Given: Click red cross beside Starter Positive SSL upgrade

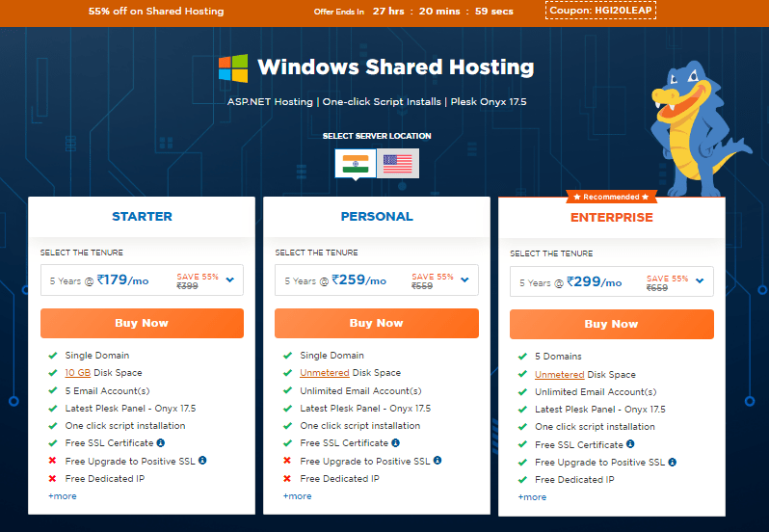Looking at the screenshot, I should tap(52, 461).
